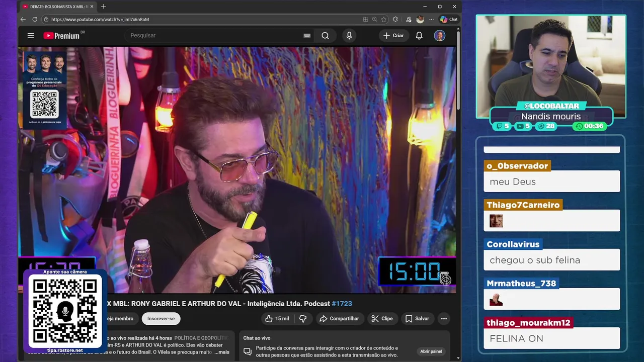Click the 00:36 timer badge
Viewport: 644px width, 362px height.
point(589,126)
